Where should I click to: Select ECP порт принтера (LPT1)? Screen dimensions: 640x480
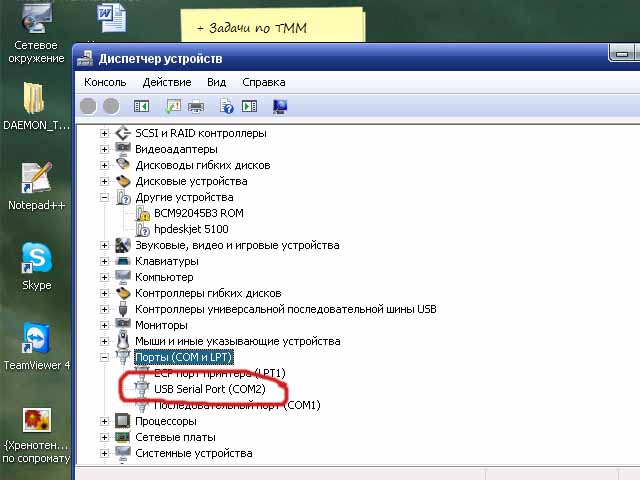(220, 373)
